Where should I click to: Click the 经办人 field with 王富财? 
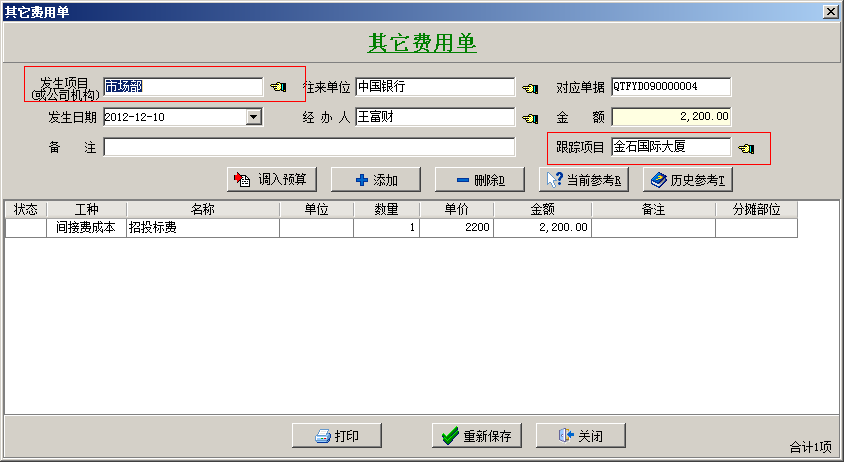[x=435, y=117]
